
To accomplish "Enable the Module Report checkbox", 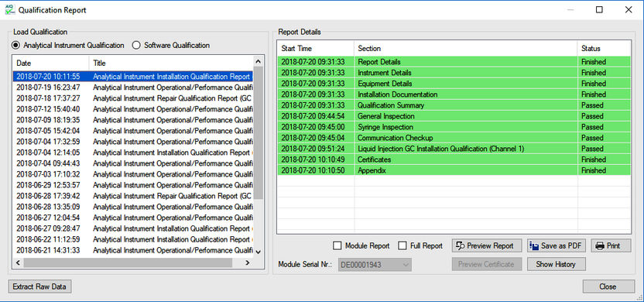I will click(x=337, y=245).
